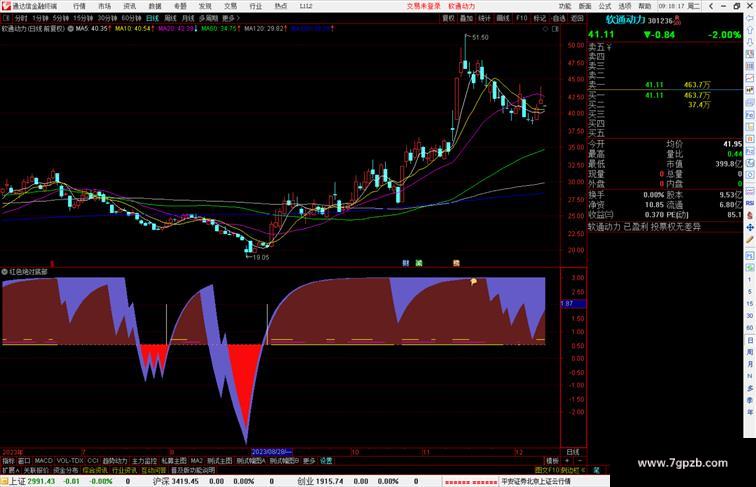756x487 pixels.
Task: Click the 复权 toolbar button
Action: [448, 18]
